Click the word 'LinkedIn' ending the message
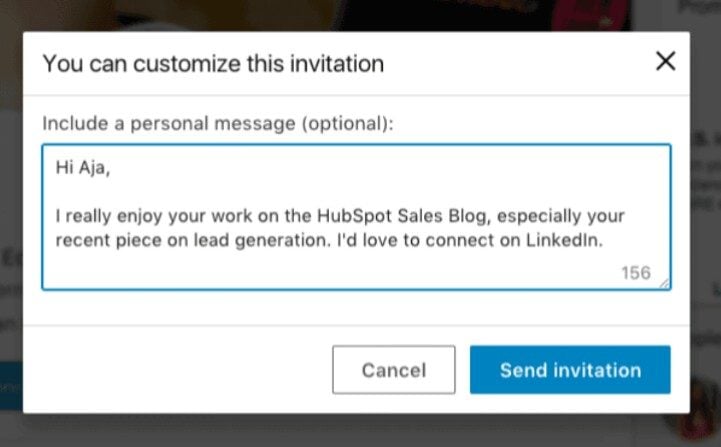This screenshot has width=721, height=447. tap(564, 240)
